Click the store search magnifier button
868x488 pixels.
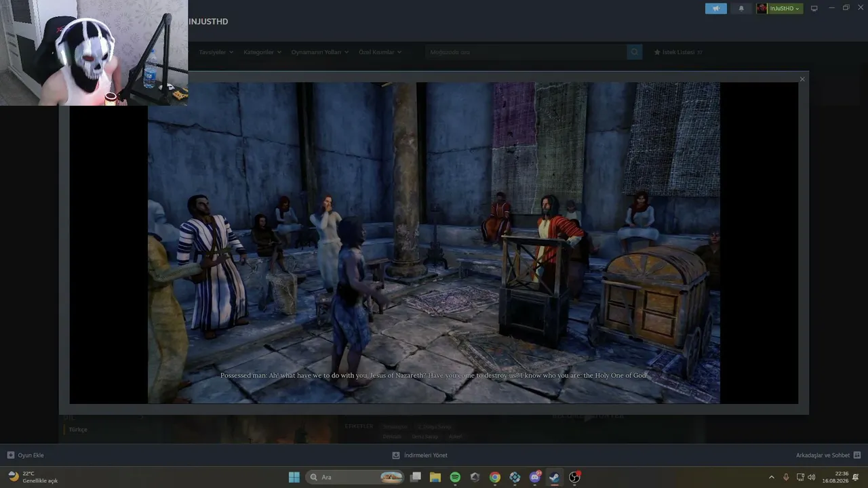point(635,52)
